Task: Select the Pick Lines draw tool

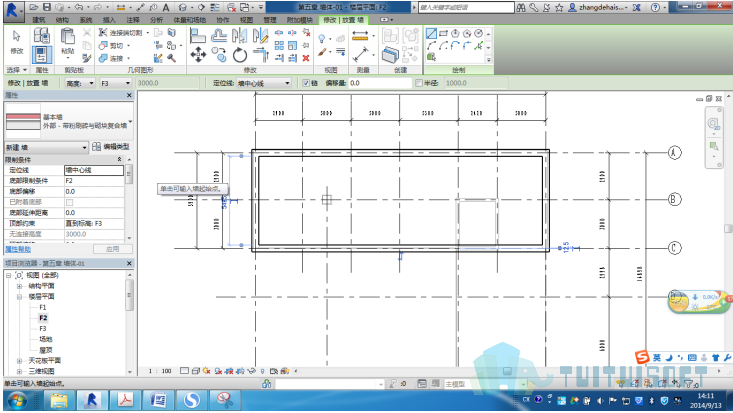Action: (x=478, y=46)
